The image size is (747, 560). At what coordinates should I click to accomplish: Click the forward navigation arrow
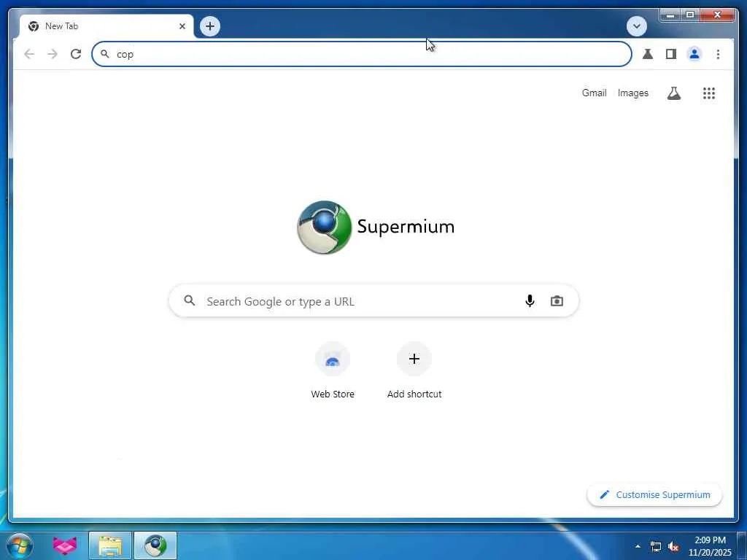(x=53, y=54)
